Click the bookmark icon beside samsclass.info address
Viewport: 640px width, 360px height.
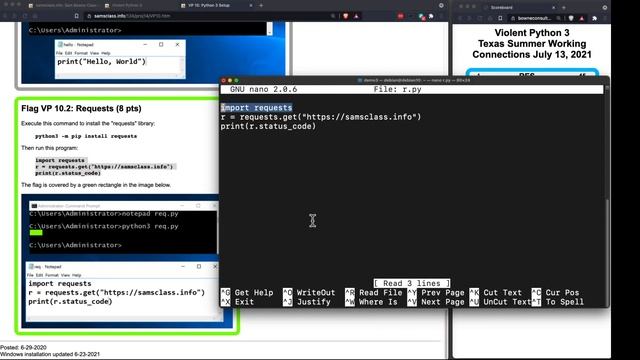(76, 16)
